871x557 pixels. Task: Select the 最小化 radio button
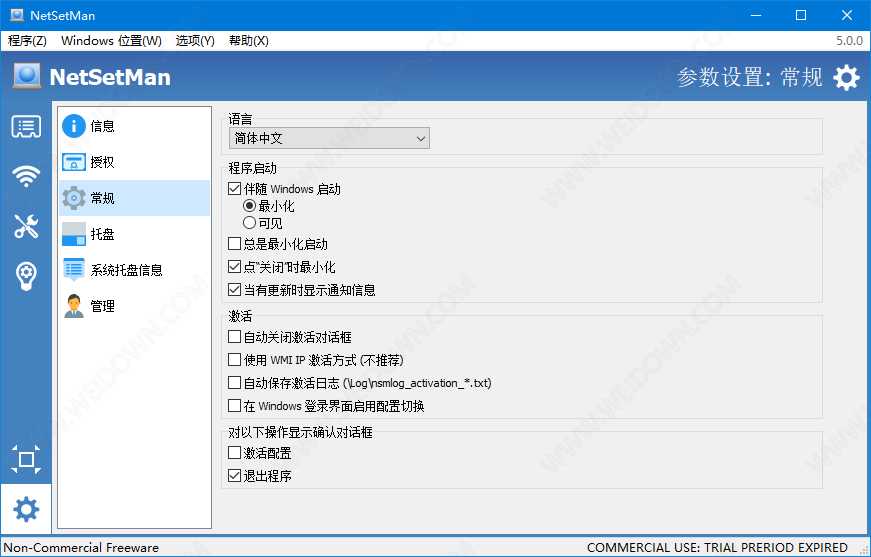tap(249, 206)
